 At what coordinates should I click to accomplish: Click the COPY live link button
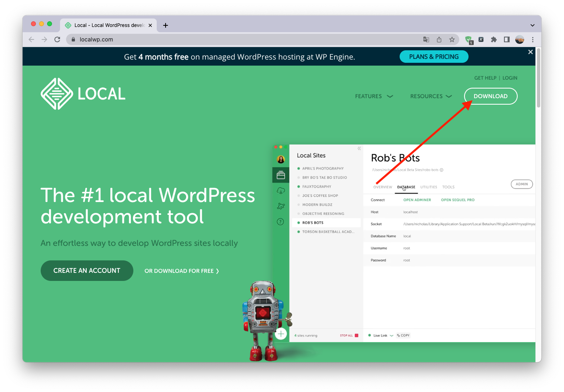pyautogui.click(x=403, y=335)
